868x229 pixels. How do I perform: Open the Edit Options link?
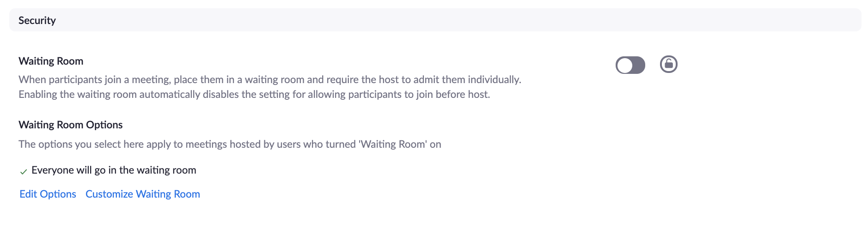click(48, 194)
